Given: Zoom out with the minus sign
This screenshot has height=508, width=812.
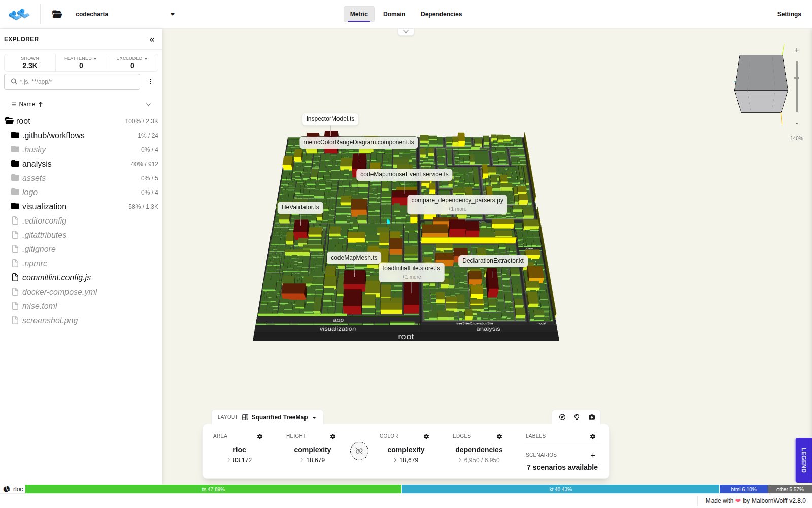Looking at the screenshot, I should coord(797,123).
